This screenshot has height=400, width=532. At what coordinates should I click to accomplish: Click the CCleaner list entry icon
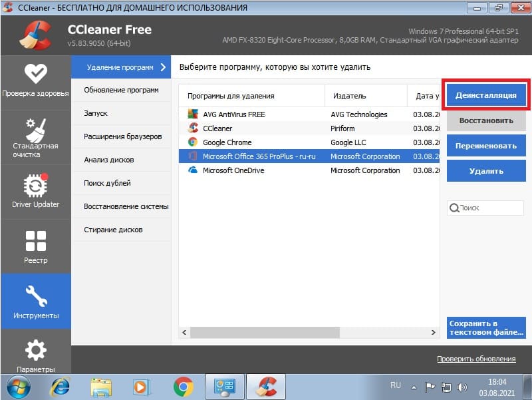coord(193,128)
